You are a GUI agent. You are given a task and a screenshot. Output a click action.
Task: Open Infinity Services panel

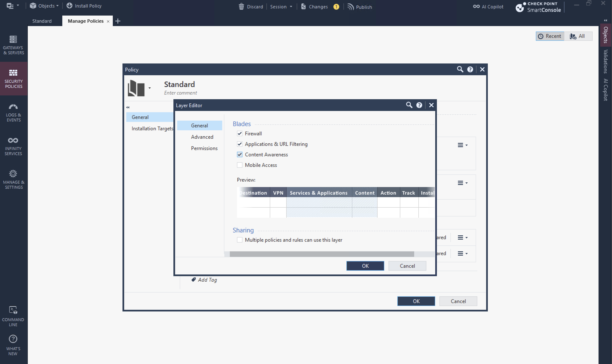point(13,146)
